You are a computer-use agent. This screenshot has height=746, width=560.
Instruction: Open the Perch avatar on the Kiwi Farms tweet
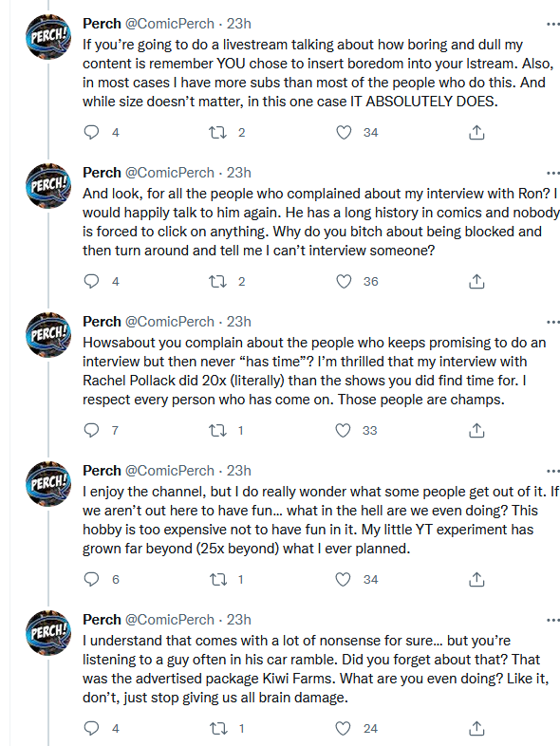48,633
